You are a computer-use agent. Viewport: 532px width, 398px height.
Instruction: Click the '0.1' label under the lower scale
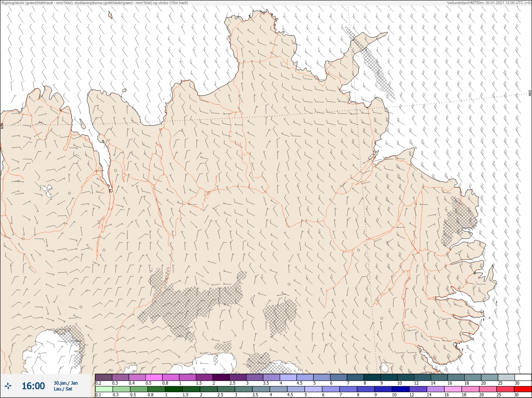(98, 395)
